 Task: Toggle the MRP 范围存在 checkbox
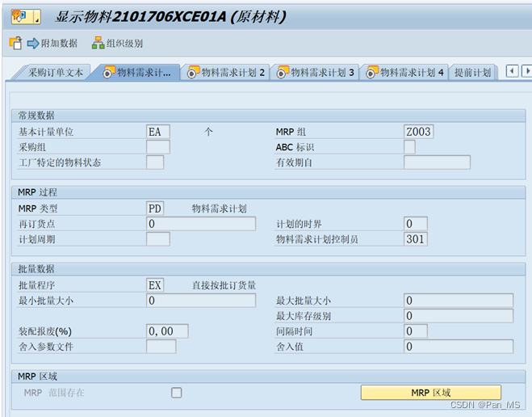tap(177, 393)
